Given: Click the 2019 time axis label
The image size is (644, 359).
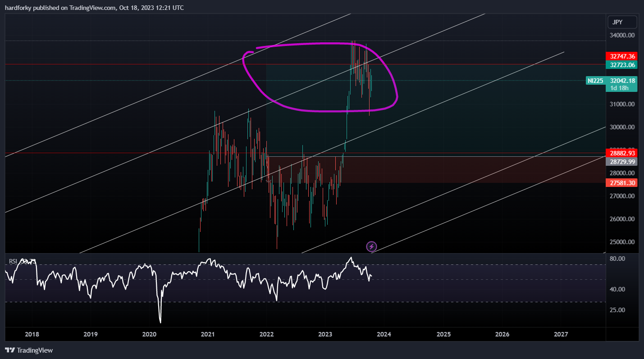Looking at the screenshot, I should click(91, 334).
